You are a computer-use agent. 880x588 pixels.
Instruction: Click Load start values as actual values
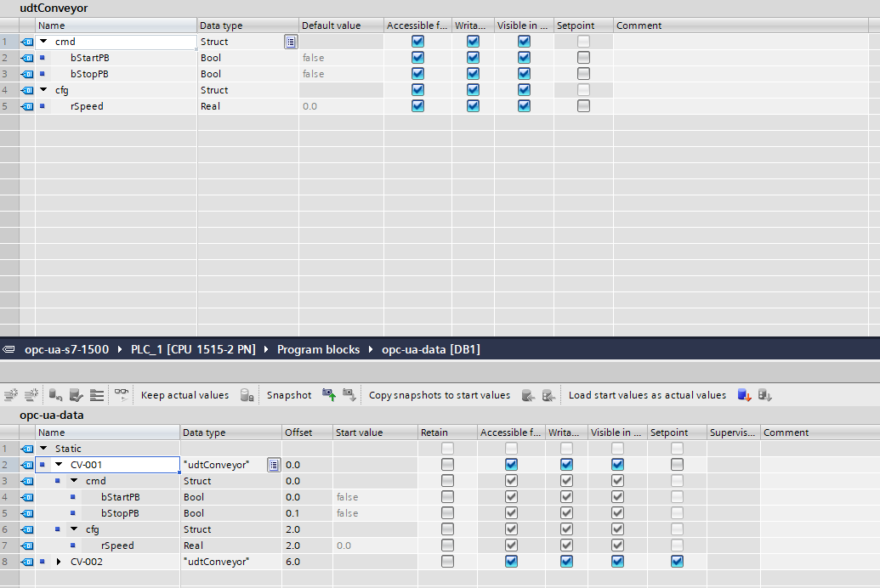(x=647, y=395)
